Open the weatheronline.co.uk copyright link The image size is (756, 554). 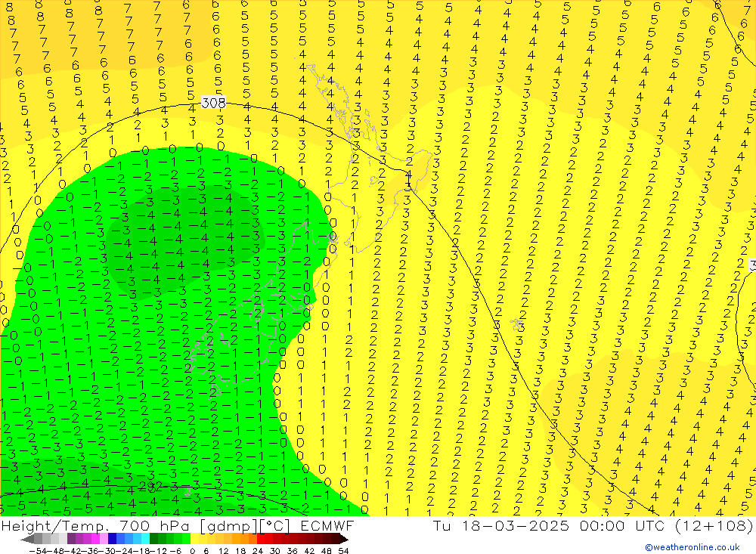(692, 547)
